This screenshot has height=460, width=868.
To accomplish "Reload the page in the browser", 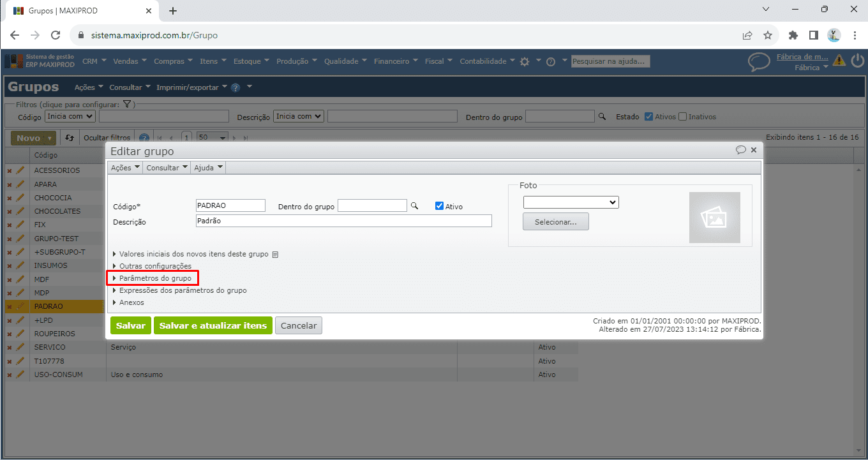I will coord(56,35).
